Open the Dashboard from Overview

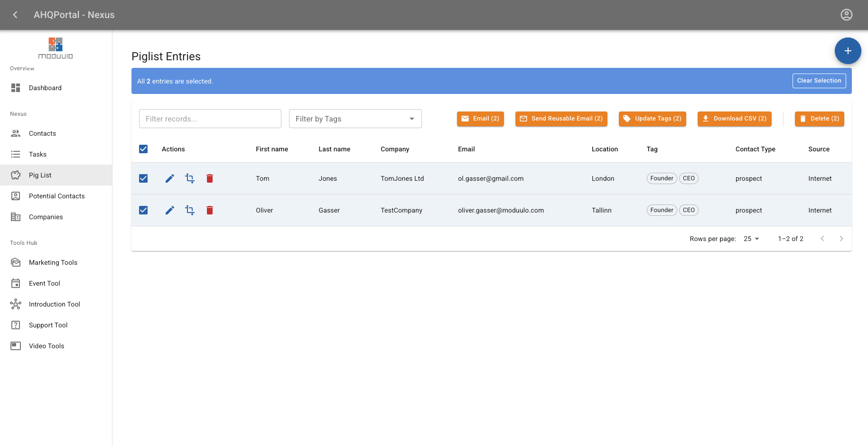click(x=16, y=88)
